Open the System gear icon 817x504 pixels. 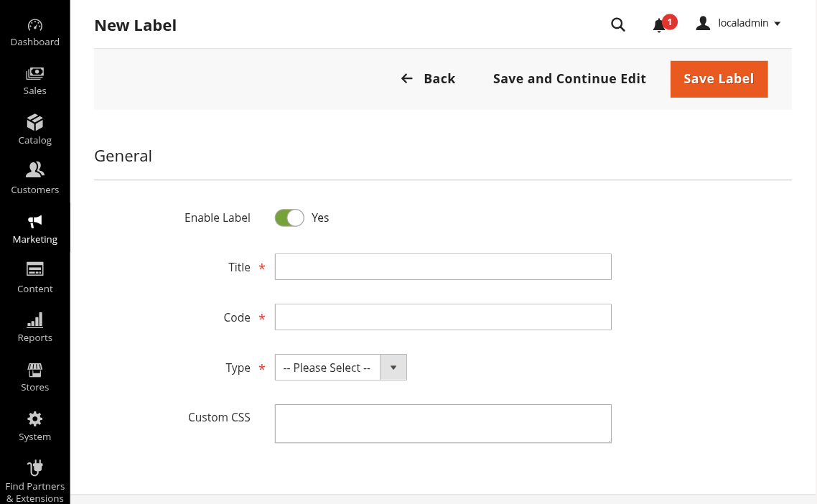tap(34, 419)
